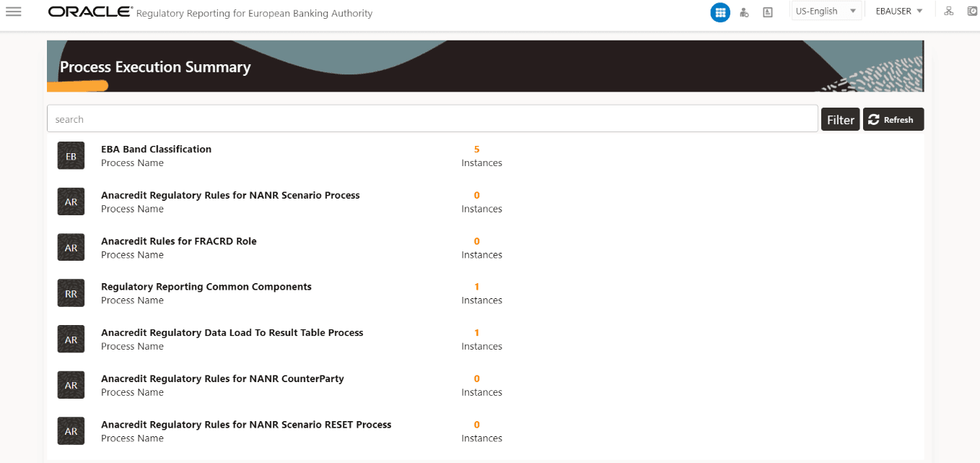Click the user administration icon
This screenshot has width=980, height=463.
coord(744,12)
